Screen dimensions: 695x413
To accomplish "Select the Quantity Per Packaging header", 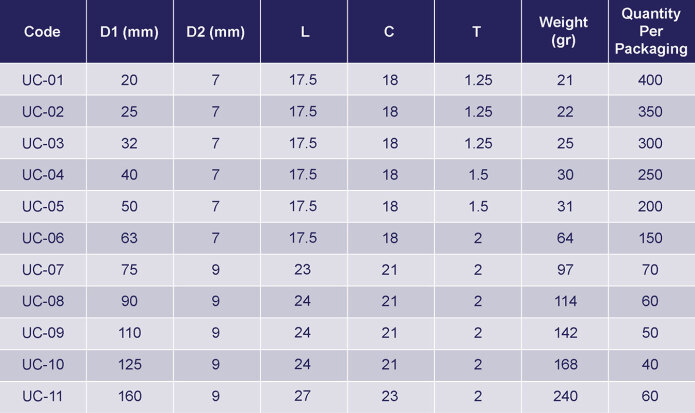I will pyautogui.click(x=651, y=31).
